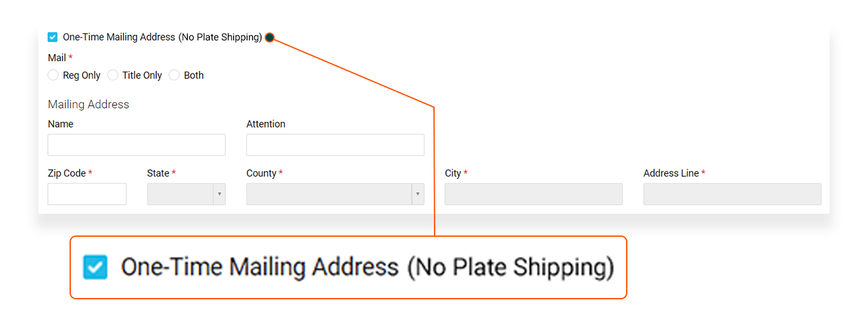
Task: Select the Title Only radio option
Action: click(113, 75)
